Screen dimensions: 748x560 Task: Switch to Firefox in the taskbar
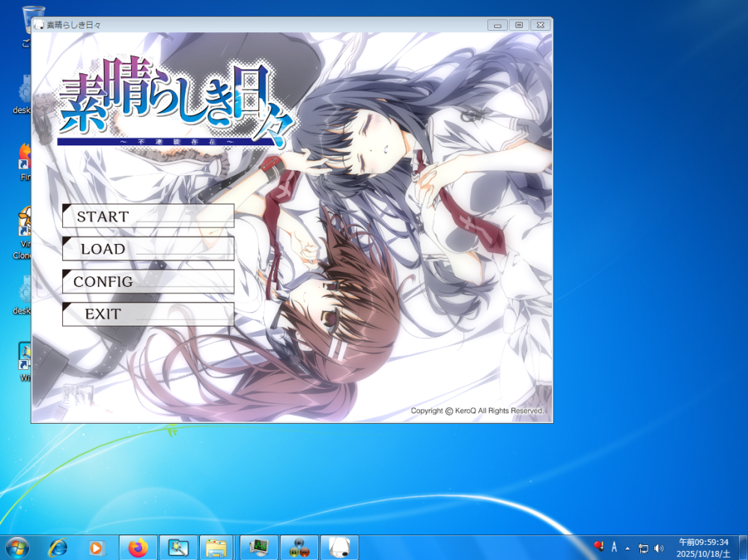(x=138, y=548)
